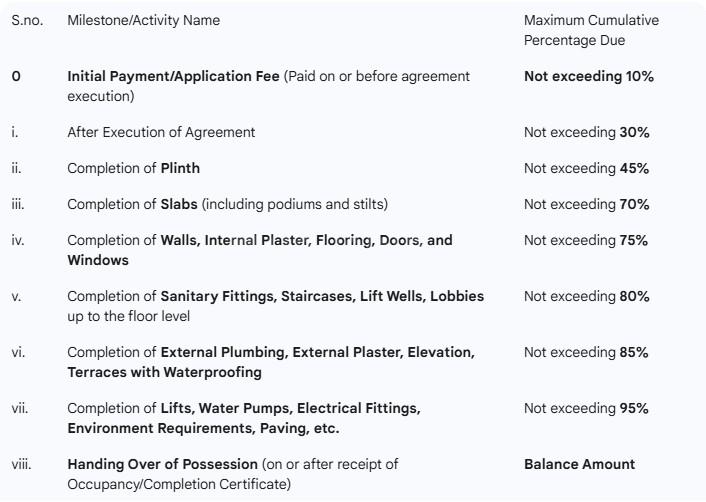The image size is (706, 502).
Task: Click the After Execution of Agreement row
Action: 161,132
